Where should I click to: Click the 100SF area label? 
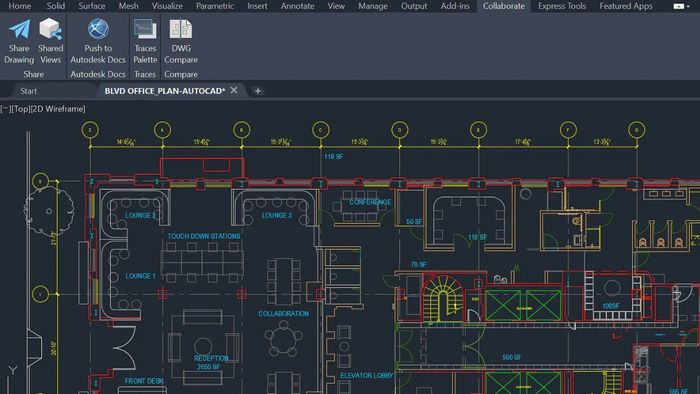pyautogui.click(x=611, y=306)
